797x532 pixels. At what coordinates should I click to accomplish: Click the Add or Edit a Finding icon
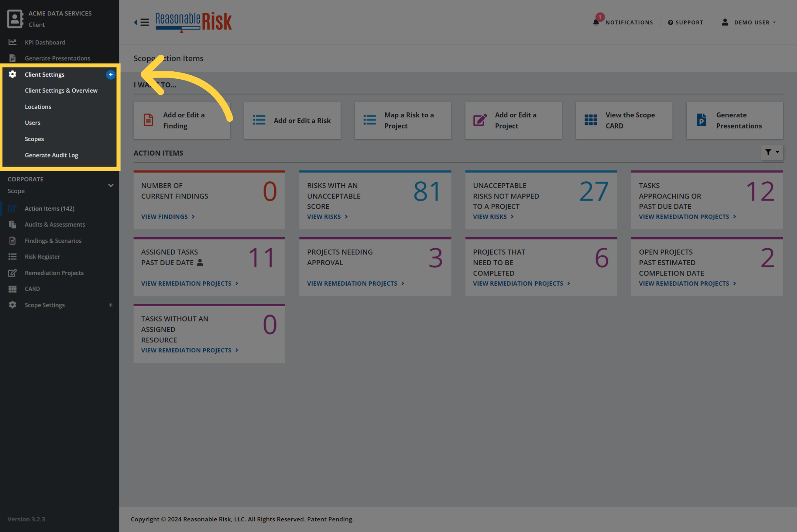pyautogui.click(x=149, y=120)
